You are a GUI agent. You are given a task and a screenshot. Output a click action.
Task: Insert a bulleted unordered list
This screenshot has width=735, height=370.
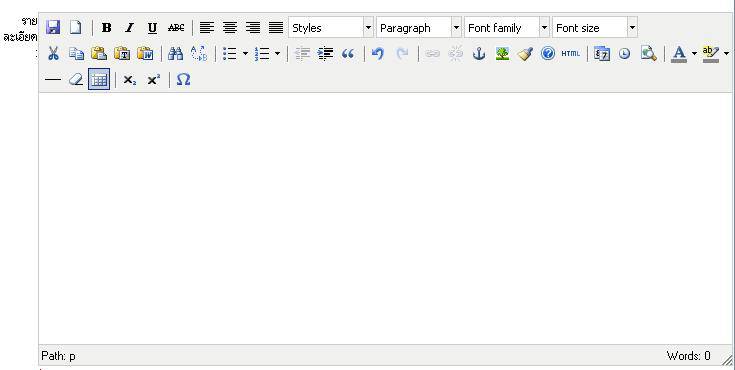230,53
